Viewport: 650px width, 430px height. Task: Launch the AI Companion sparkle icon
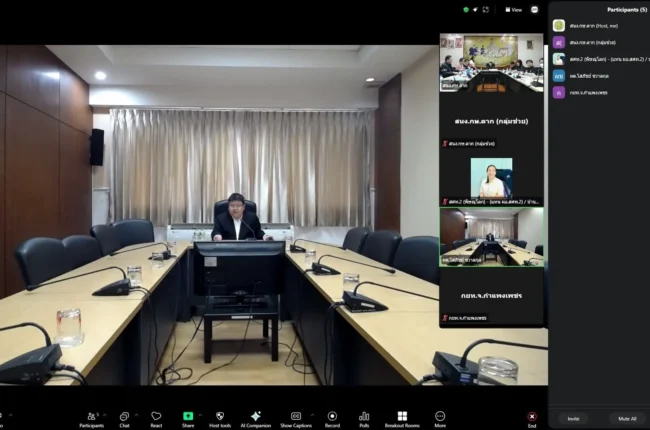pyautogui.click(x=256, y=419)
